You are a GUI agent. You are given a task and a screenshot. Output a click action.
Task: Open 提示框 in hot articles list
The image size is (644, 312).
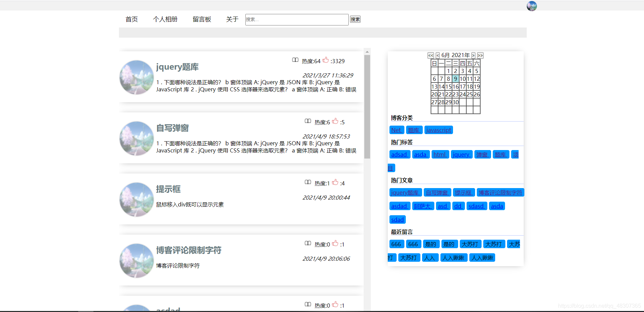coord(464,192)
